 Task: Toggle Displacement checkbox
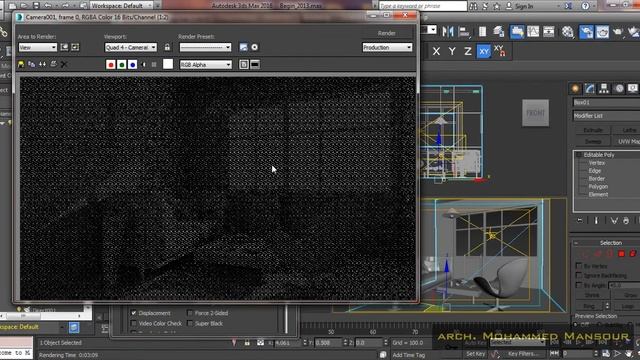[133, 313]
